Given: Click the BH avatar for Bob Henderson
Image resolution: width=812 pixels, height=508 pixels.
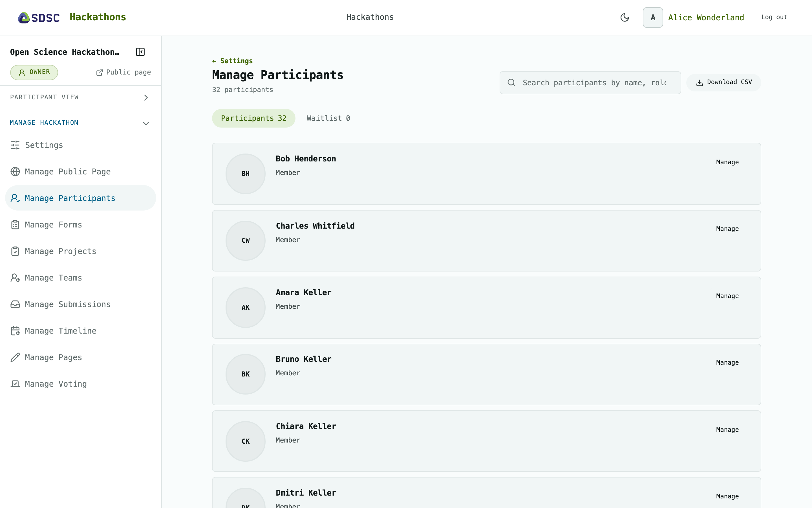Looking at the screenshot, I should [245, 174].
